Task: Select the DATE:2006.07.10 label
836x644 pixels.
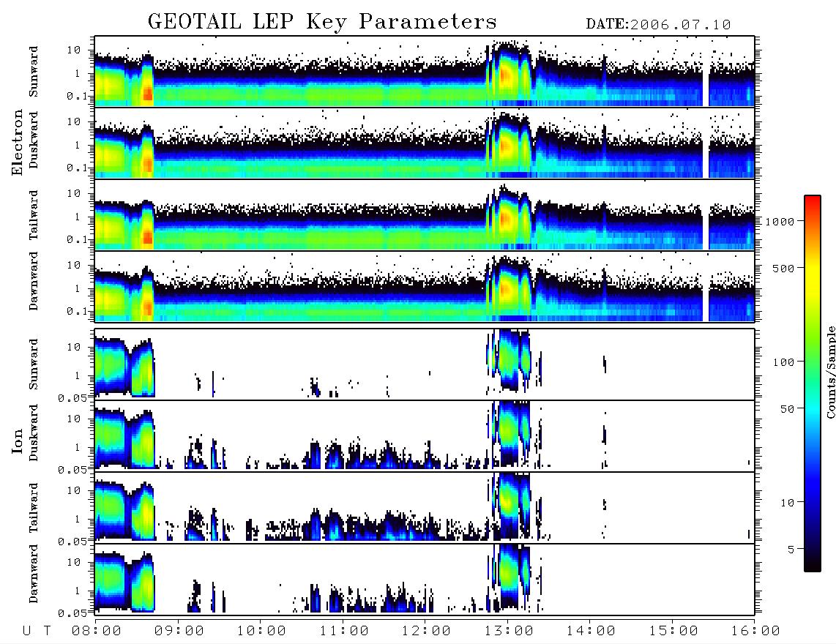Action: point(658,25)
